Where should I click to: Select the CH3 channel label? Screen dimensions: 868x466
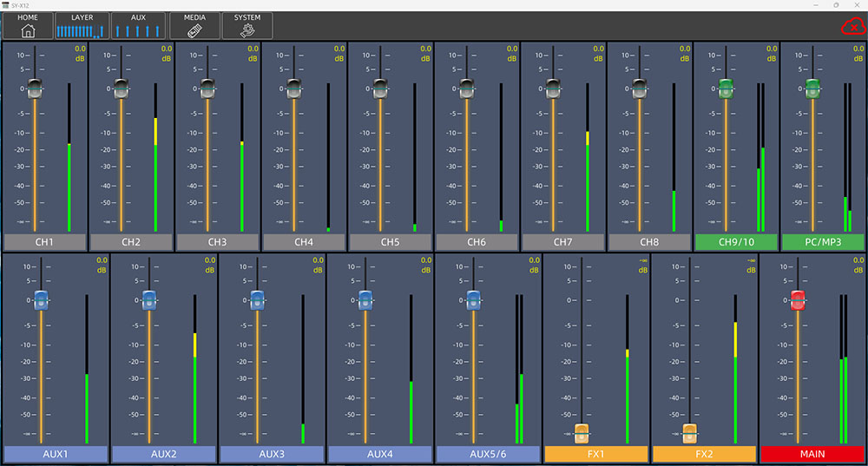coord(218,242)
